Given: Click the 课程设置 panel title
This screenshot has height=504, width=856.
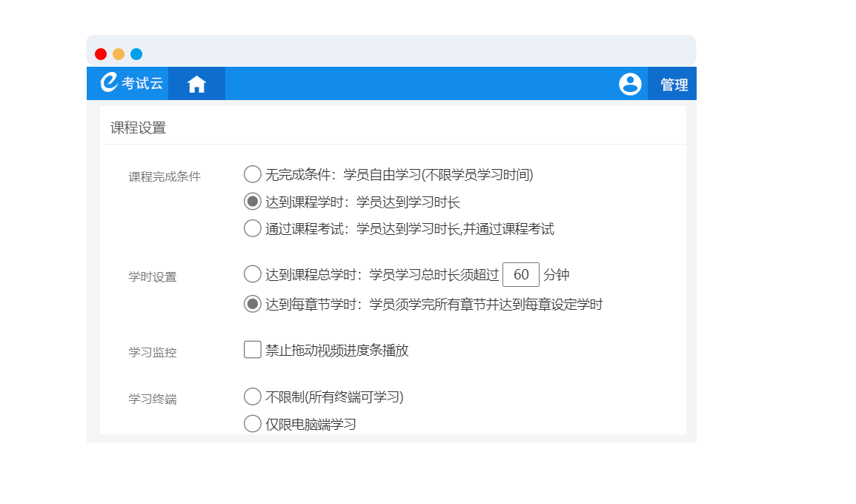Looking at the screenshot, I should click(x=139, y=127).
